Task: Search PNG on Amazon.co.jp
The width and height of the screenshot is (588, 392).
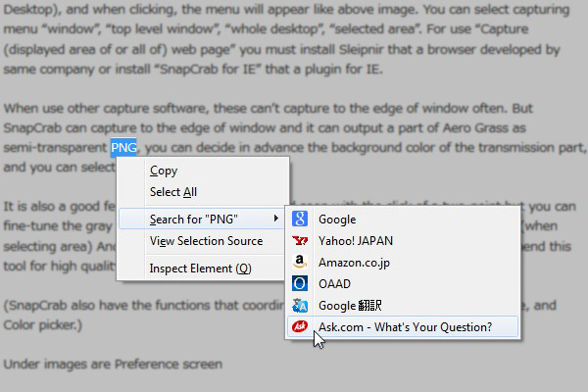Action: [x=403, y=263]
